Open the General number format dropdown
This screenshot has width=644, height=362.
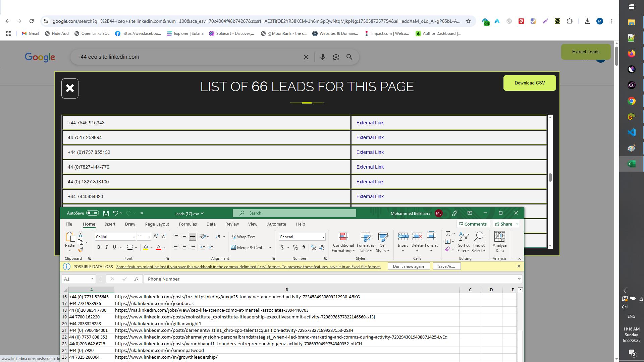tap(323, 237)
